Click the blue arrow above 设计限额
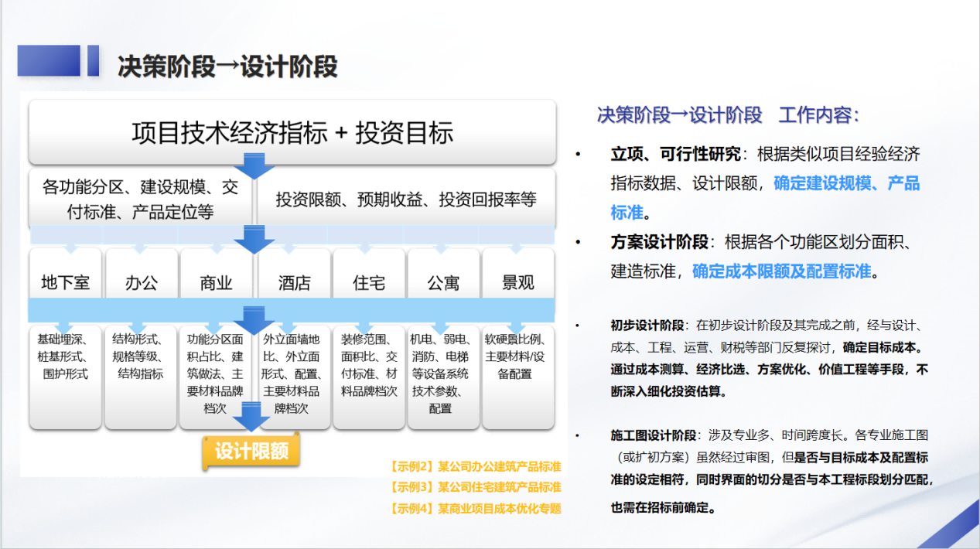The width and height of the screenshot is (980, 549). 251,417
